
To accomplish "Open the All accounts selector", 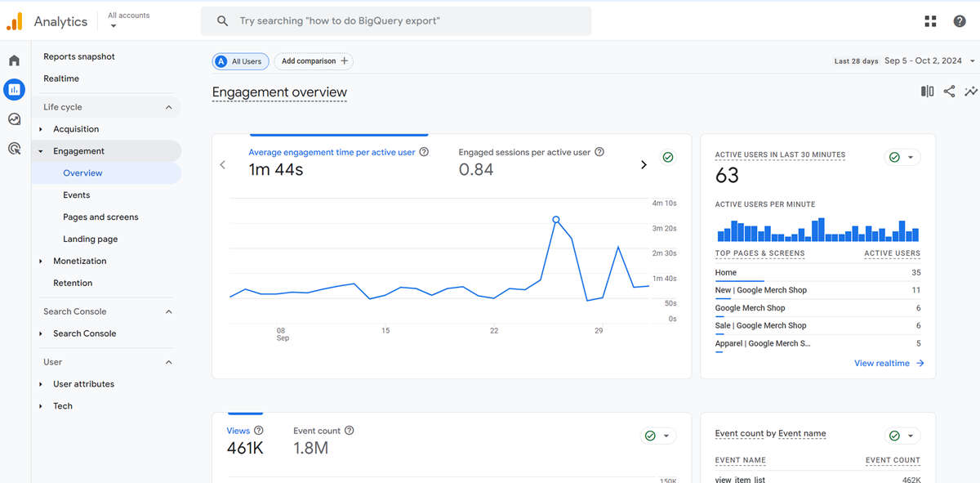I will (128, 20).
